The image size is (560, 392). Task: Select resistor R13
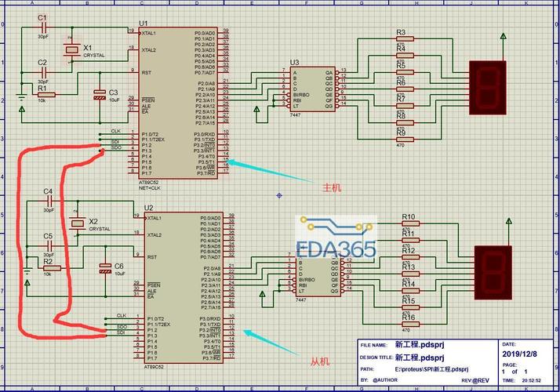(411, 274)
